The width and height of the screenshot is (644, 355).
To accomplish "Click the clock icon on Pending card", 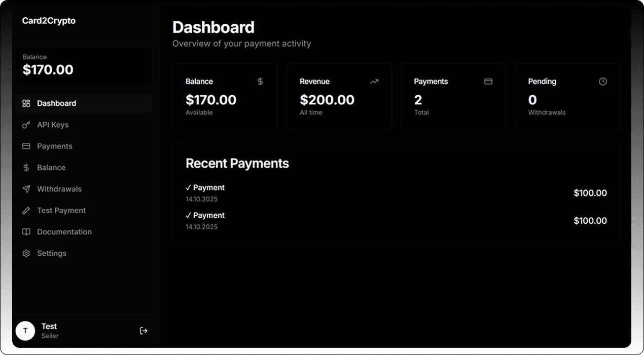I will tap(602, 82).
